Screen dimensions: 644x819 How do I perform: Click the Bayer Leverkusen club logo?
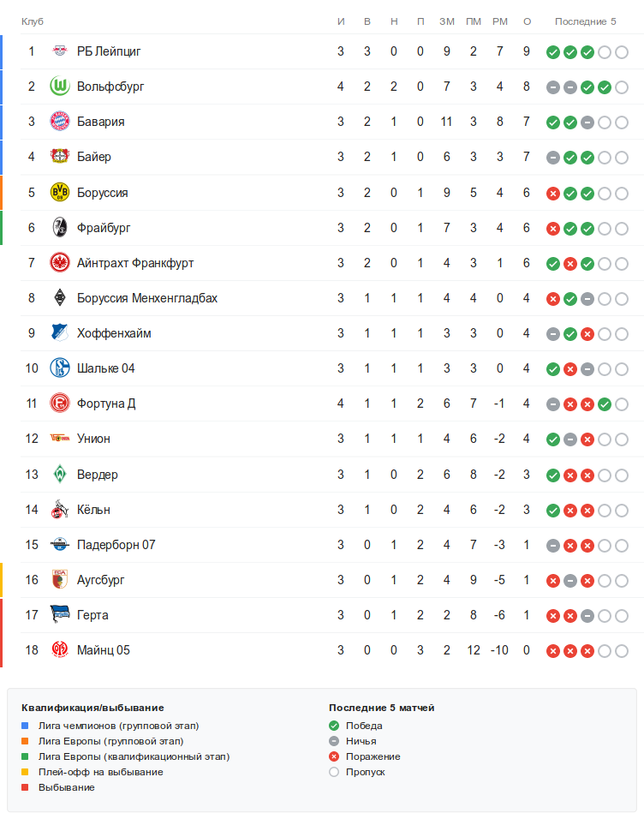[x=59, y=157]
